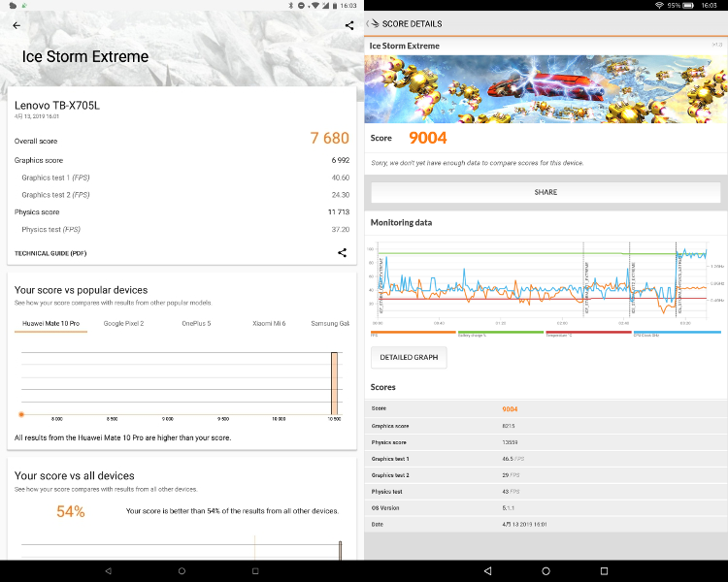Open the TECHNICAL GUIDE (PDF) link
This screenshot has height=582, width=728.
pyautogui.click(x=50, y=253)
